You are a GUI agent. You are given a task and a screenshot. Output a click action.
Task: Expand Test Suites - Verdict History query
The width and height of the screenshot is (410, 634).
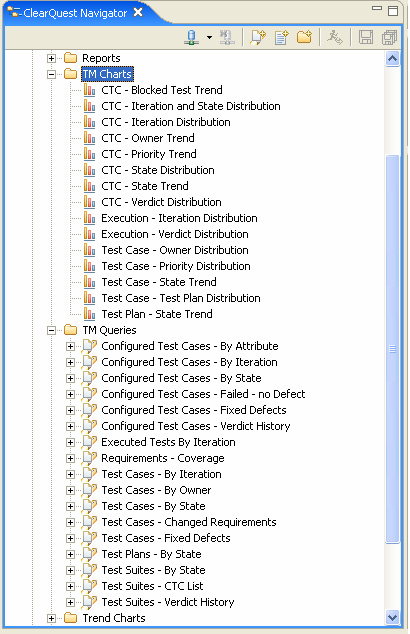70,602
